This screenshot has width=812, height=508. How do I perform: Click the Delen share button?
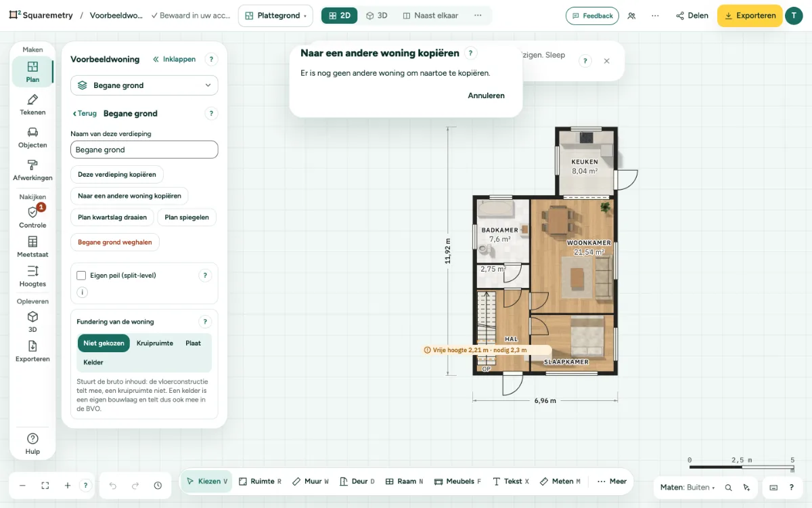pyautogui.click(x=692, y=16)
